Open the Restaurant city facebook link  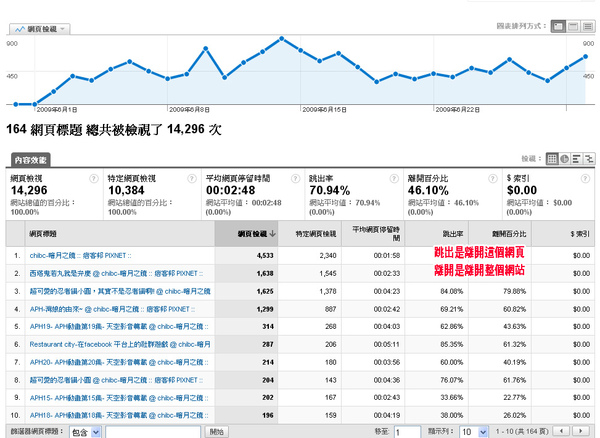[120, 344]
